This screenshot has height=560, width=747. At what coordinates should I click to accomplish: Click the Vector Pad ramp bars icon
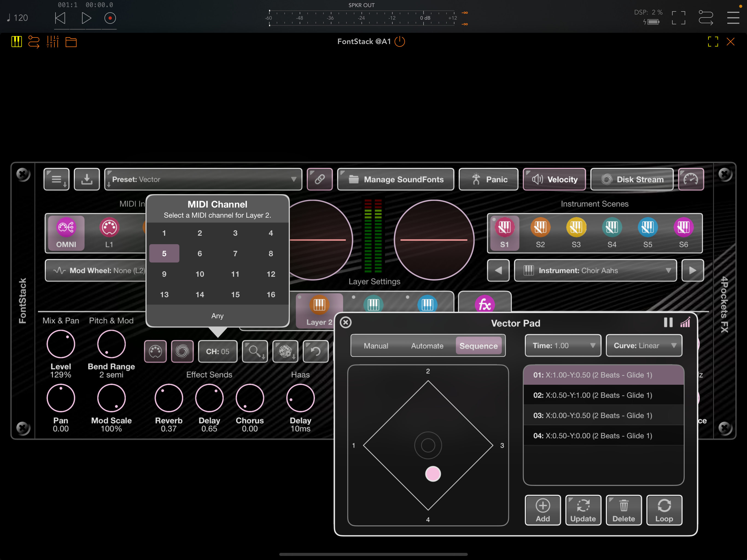(685, 323)
